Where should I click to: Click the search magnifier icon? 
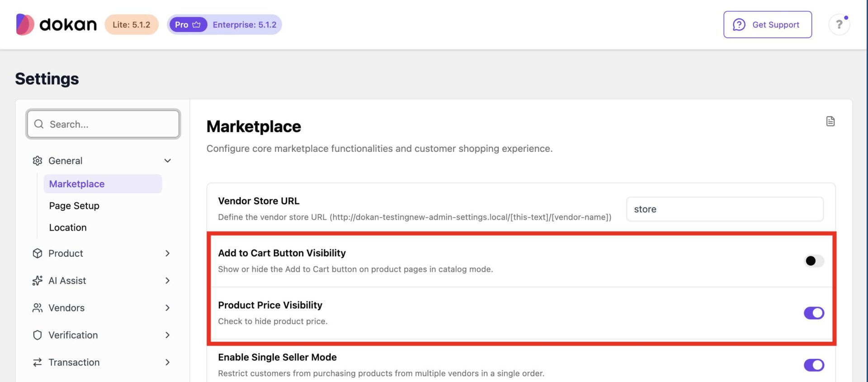point(39,124)
